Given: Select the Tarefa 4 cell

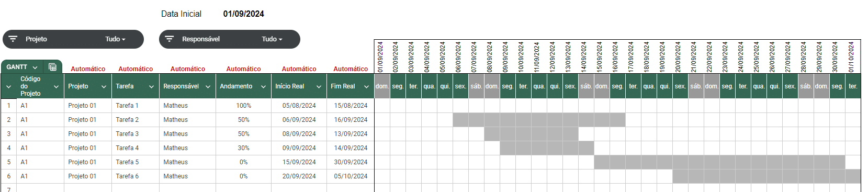Looking at the screenshot, I should (x=135, y=148).
